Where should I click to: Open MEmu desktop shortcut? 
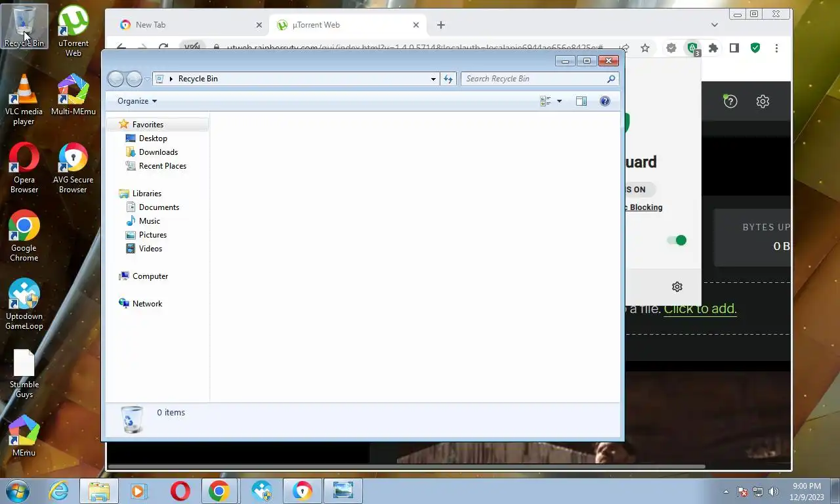pyautogui.click(x=24, y=436)
